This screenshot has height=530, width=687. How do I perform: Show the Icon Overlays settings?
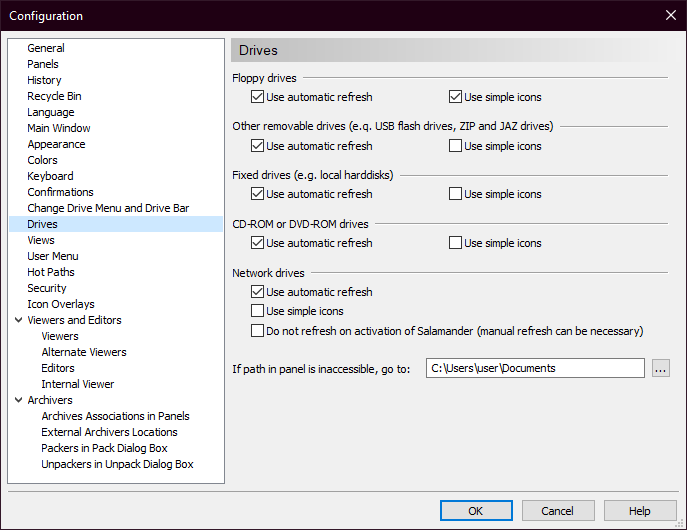click(x=60, y=304)
